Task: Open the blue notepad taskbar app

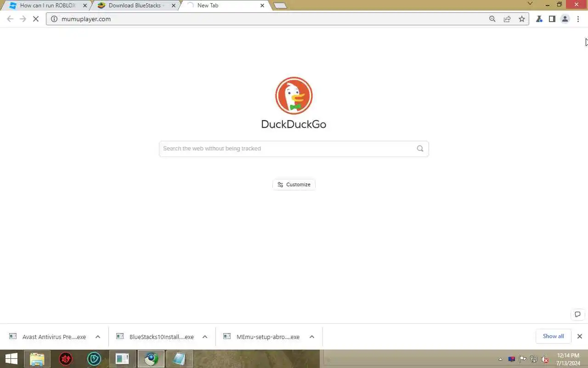Action: point(179,359)
